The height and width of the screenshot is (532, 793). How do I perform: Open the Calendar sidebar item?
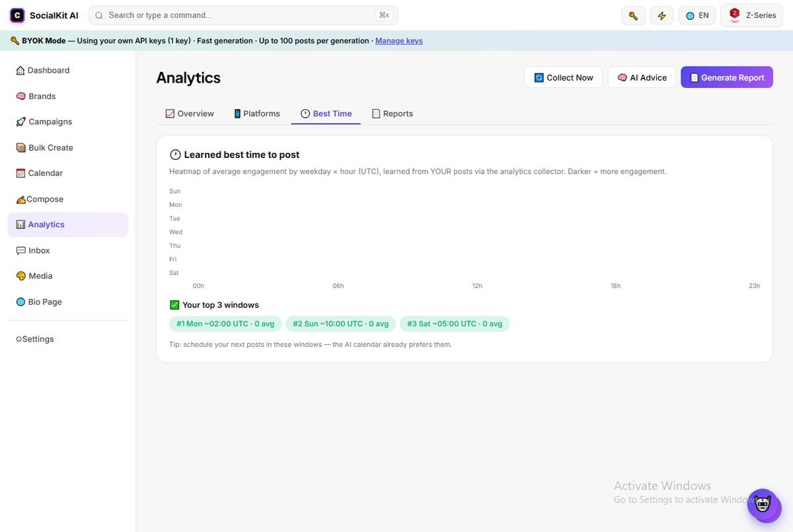[67, 173]
